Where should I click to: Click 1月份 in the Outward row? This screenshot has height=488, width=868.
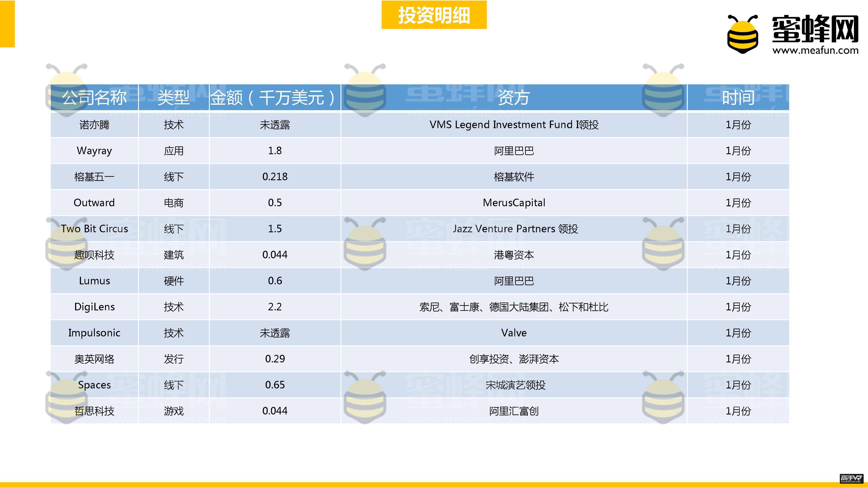point(738,203)
